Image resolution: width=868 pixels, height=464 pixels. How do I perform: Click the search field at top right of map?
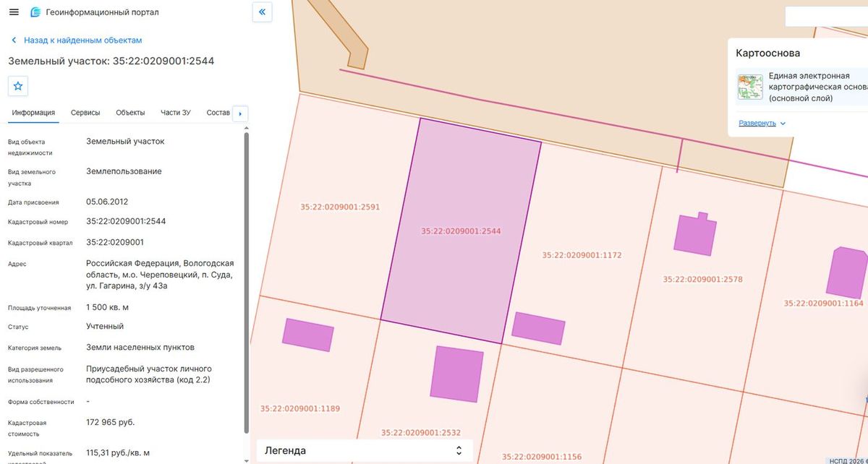pos(826,16)
